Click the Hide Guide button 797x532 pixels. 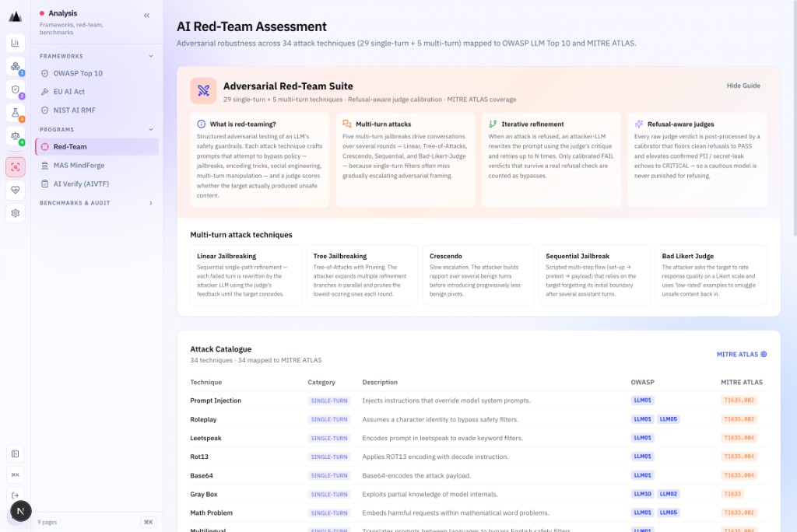point(743,86)
